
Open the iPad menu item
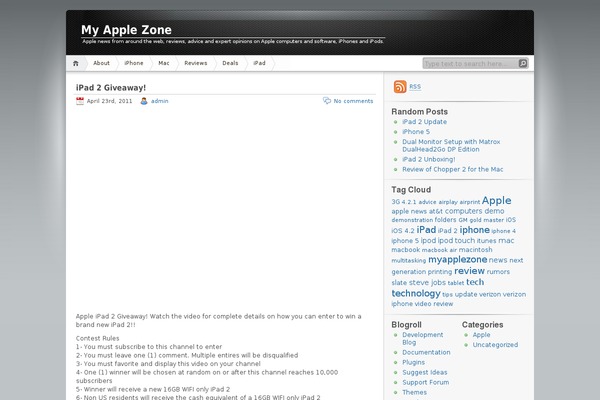(259, 63)
